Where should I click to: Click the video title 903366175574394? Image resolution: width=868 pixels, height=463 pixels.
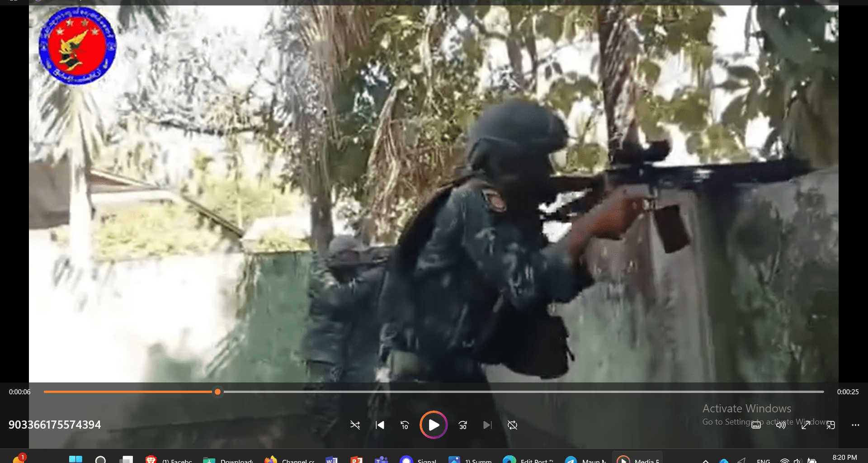tap(55, 425)
